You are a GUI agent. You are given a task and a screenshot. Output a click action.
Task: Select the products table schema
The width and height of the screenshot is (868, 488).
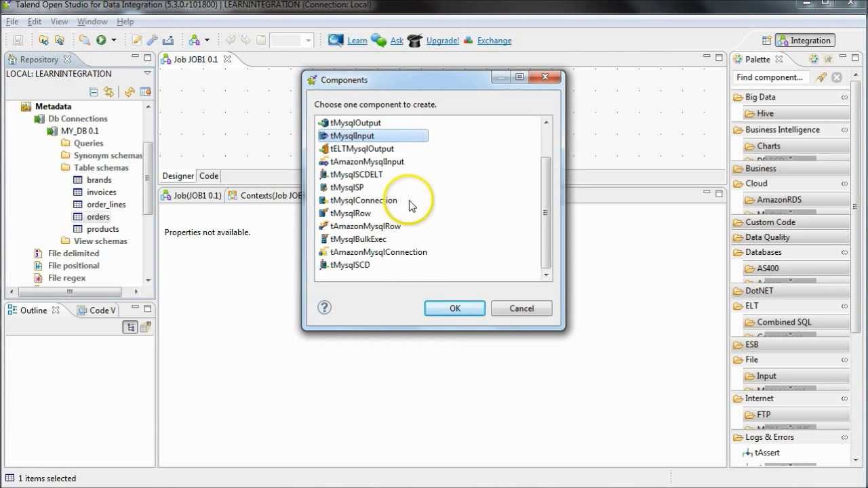(x=102, y=229)
